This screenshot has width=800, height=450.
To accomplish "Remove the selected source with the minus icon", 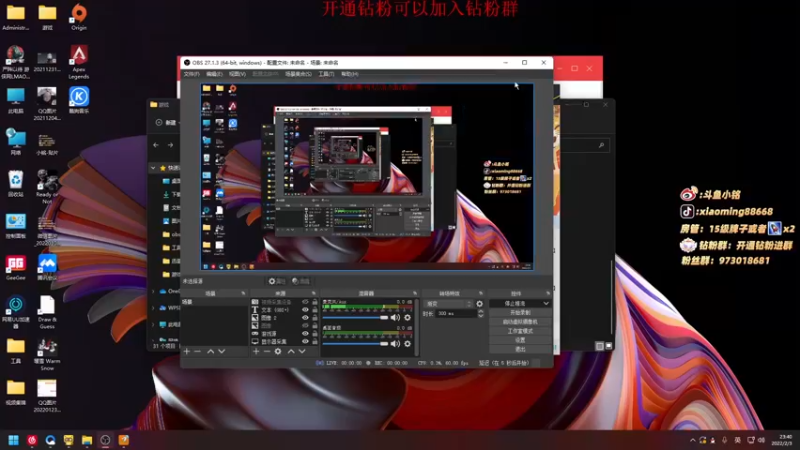I will pyautogui.click(x=266, y=351).
